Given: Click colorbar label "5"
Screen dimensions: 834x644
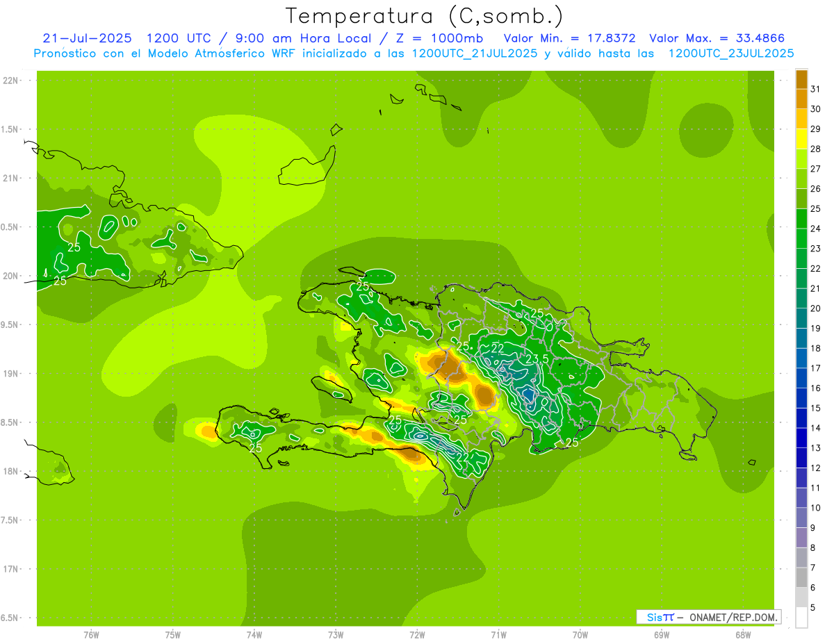Looking at the screenshot, I should coord(813,608).
